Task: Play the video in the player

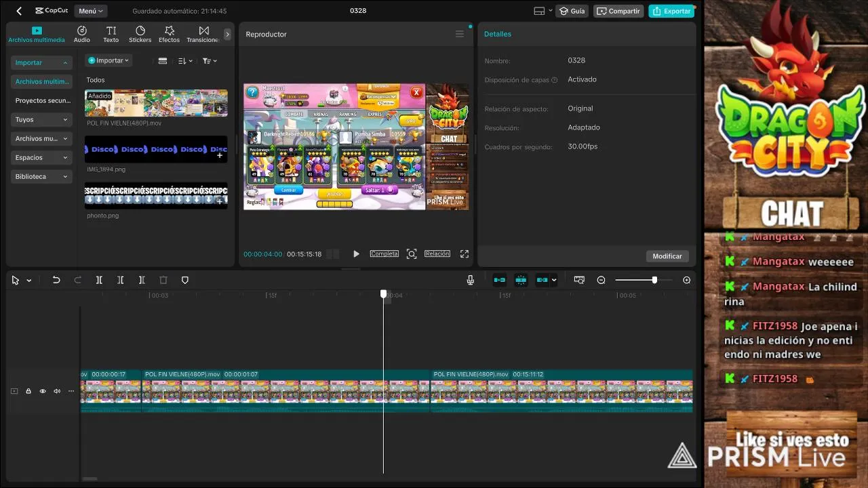Action: coord(356,253)
